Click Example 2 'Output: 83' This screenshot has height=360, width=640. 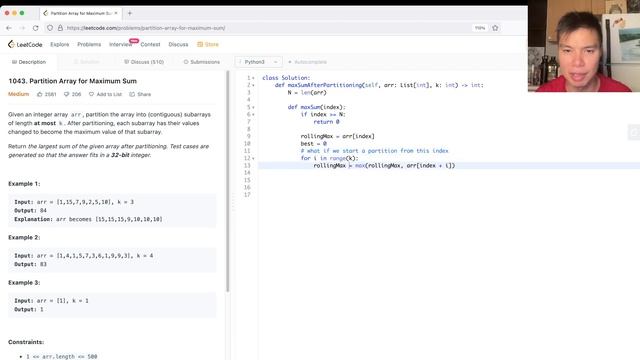tap(30, 264)
